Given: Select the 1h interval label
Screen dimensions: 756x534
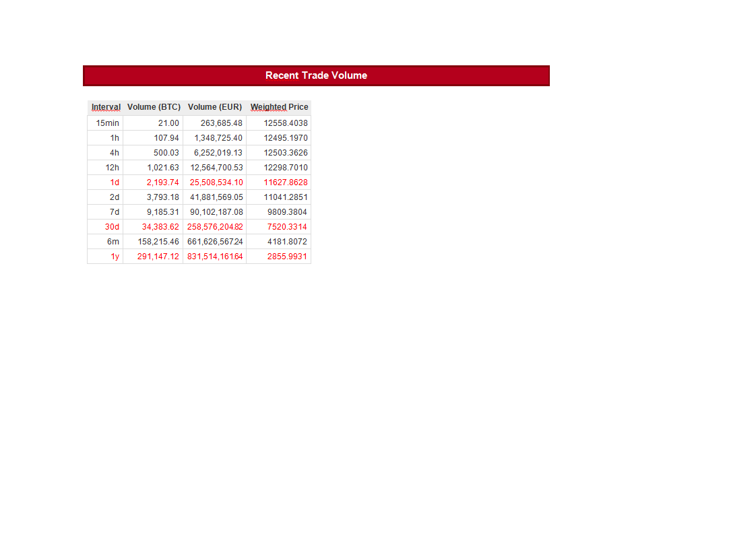Looking at the screenshot, I should 115,137.
